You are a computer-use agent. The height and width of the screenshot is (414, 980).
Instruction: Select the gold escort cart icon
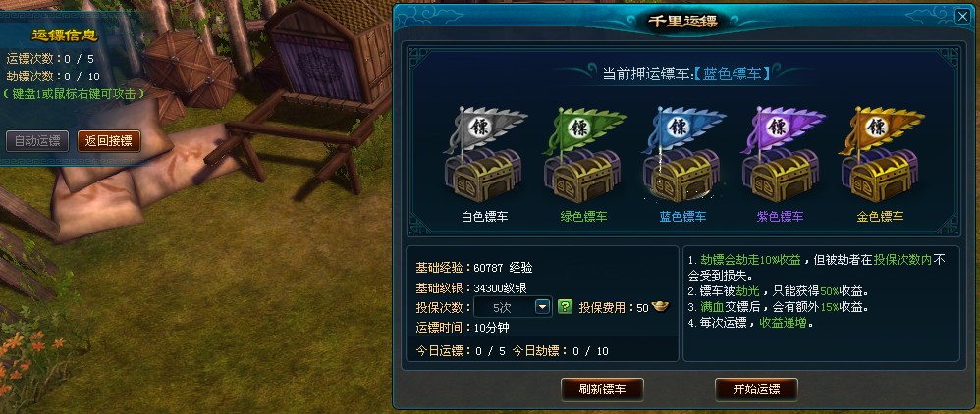[x=881, y=154]
